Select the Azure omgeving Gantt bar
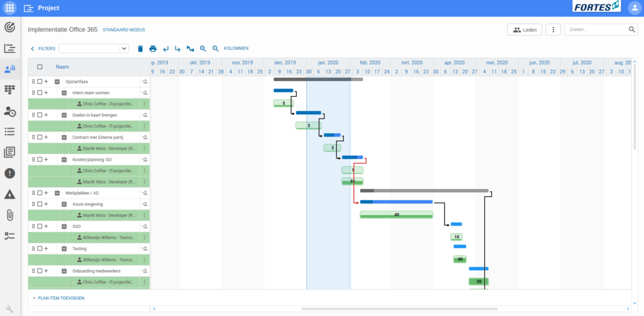 (x=396, y=202)
